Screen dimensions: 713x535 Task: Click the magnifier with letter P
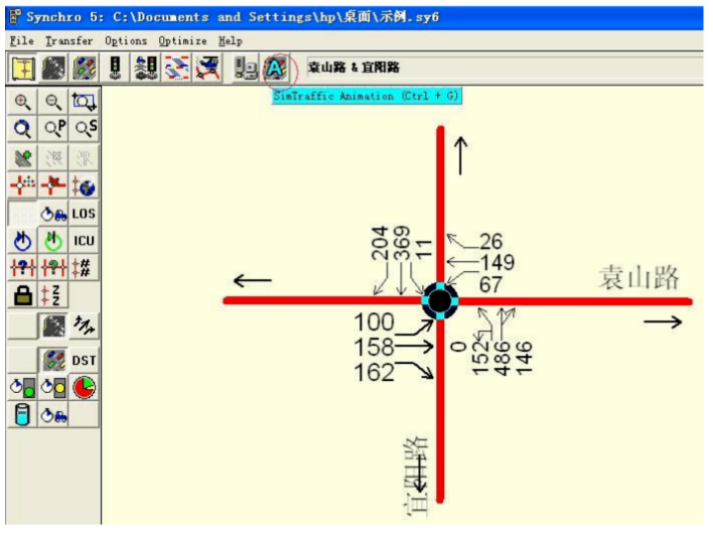click(x=53, y=129)
